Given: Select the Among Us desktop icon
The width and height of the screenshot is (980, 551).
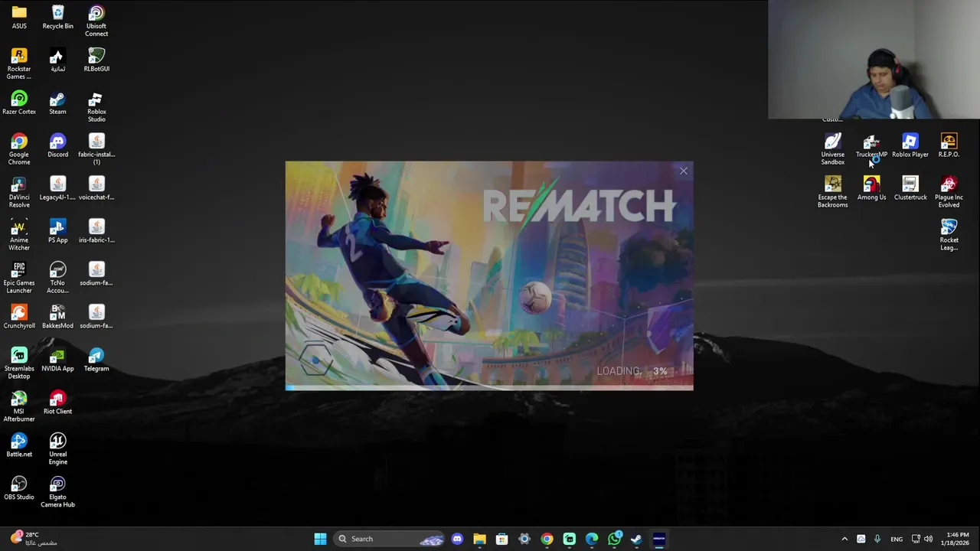Looking at the screenshot, I should tap(871, 188).
